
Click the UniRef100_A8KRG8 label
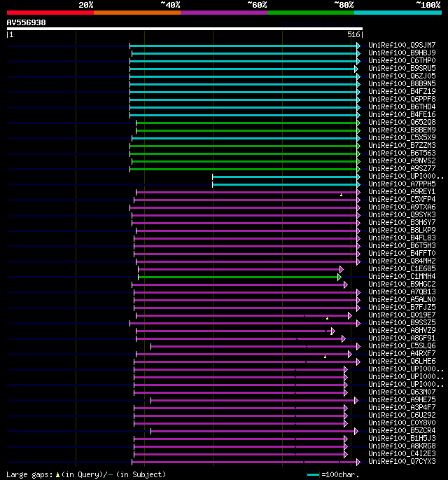point(402,446)
